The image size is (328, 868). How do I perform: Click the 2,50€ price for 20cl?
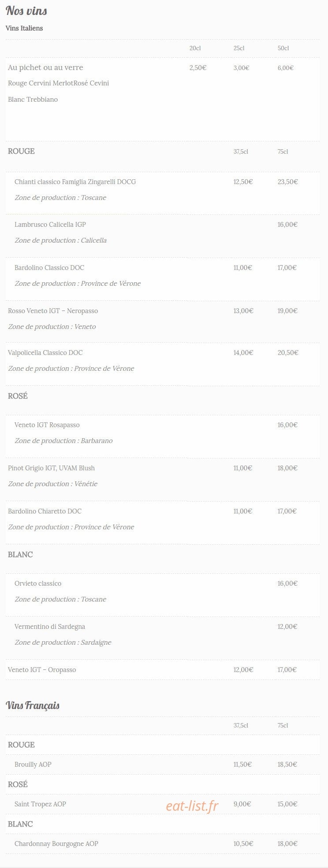[198, 67]
